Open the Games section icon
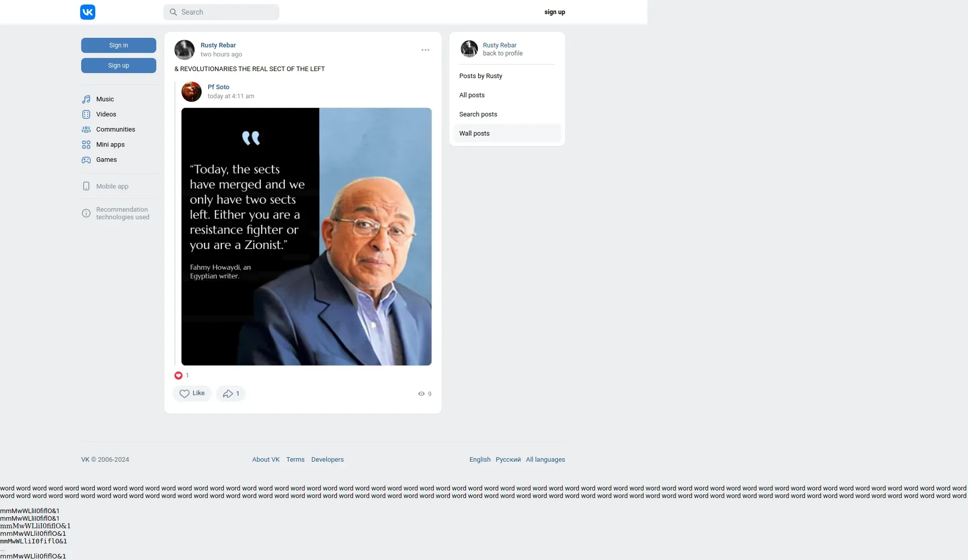 [x=86, y=160]
